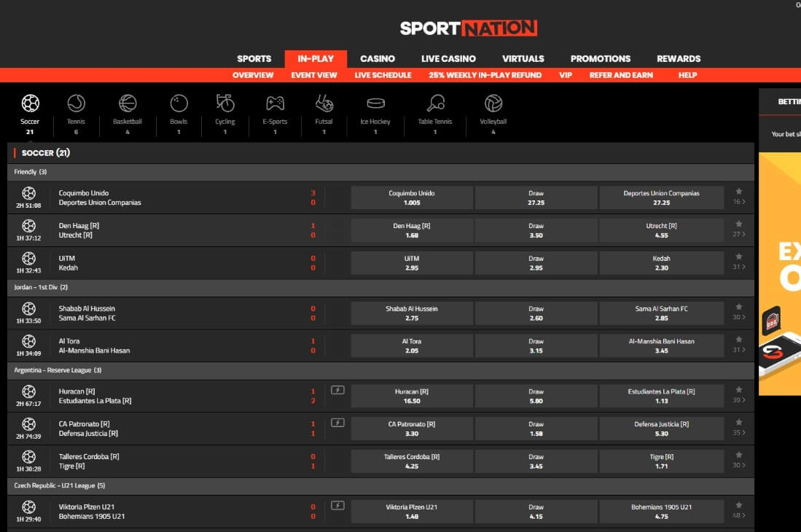Open live stats icon for Viktoria Plzen match
Screen dimensions: 801x532
point(337,506)
